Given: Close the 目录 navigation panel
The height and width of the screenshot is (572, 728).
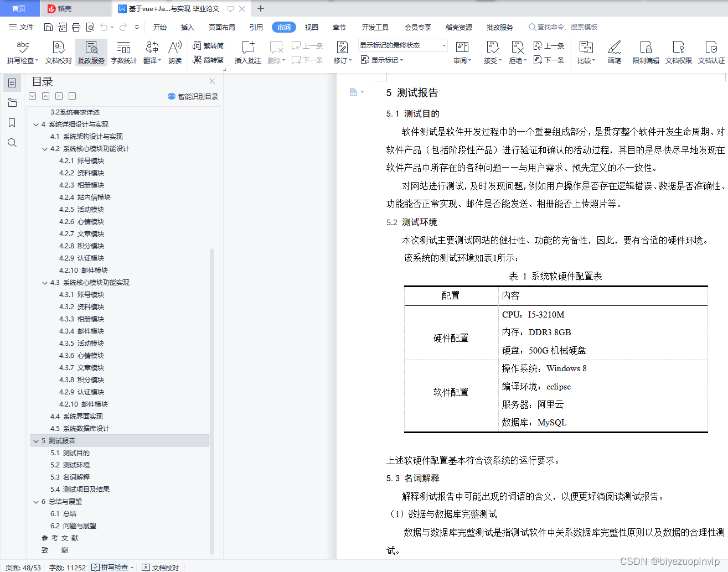Looking at the screenshot, I should [212, 81].
